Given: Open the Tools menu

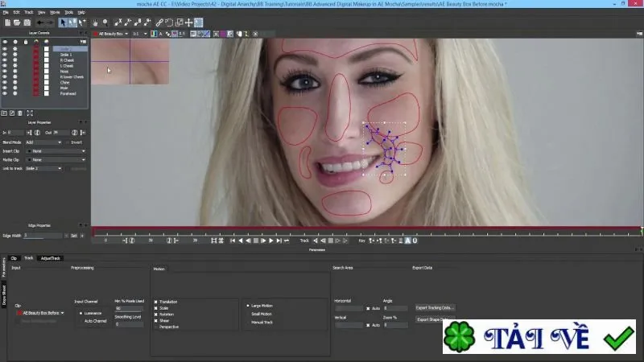Looking at the screenshot, I should pos(68,12).
